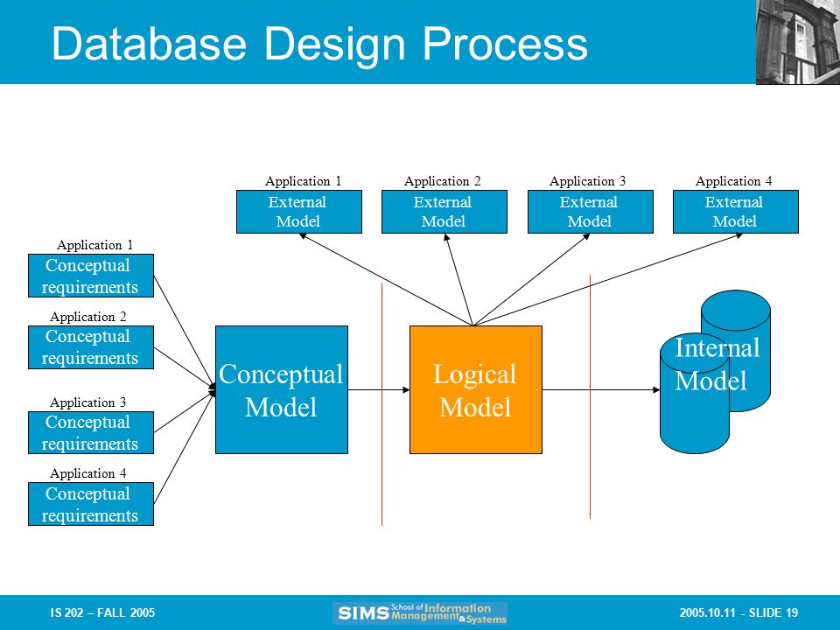The height and width of the screenshot is (630, 840).
Task: Click the IS 202 – FALL 2005 footer text
Action: coord(102,612)
